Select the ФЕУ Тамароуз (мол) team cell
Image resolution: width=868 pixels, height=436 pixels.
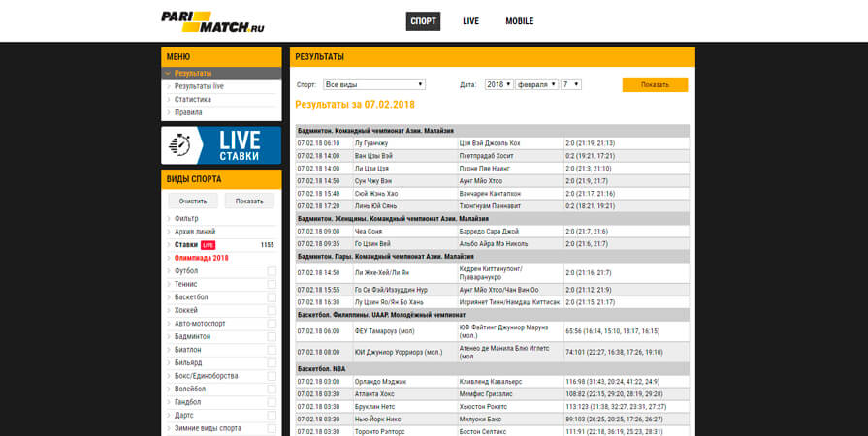coord(405,331)
